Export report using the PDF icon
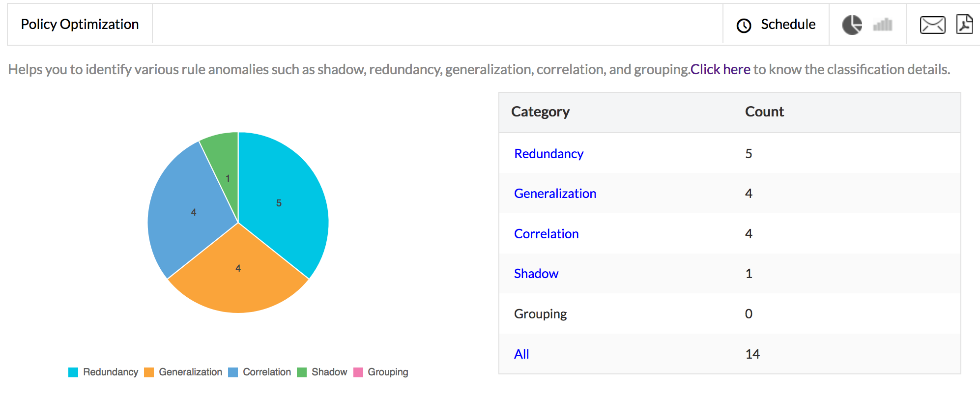 coord(965,24)
